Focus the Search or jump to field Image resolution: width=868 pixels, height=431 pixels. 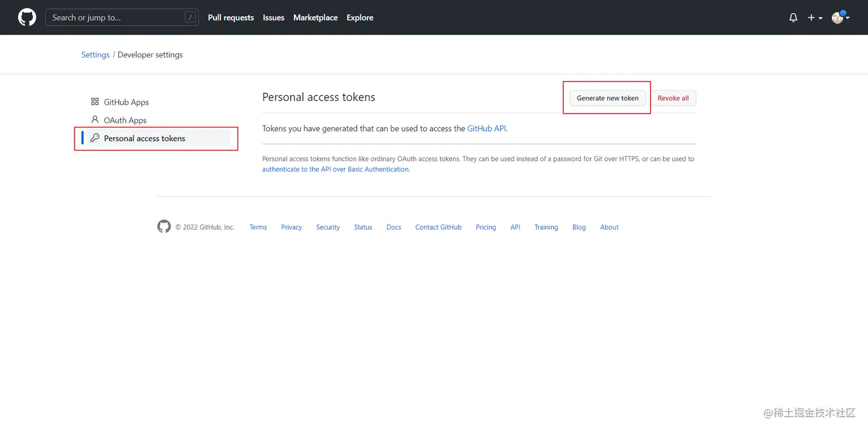tap(122, 17)
